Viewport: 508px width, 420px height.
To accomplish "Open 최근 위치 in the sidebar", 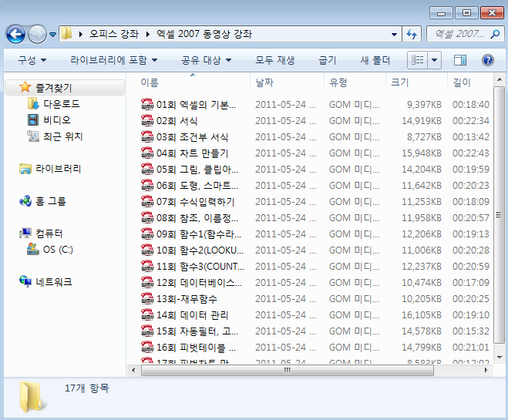I will (55, 136).
